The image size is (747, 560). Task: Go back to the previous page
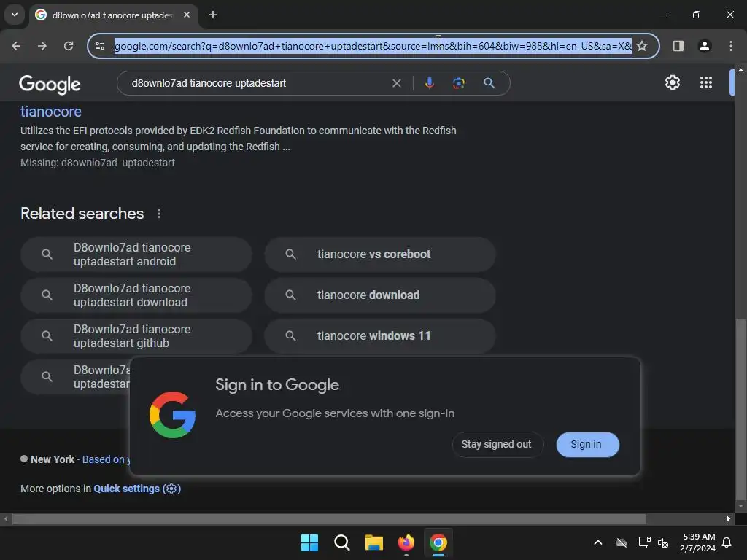tap(16, 46)
